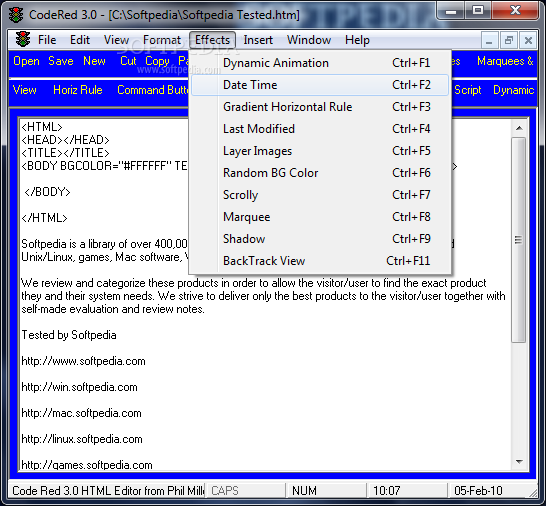Click Cut in the blue toolbar
This screenshot has width=546, height=506.
[128, 61]
